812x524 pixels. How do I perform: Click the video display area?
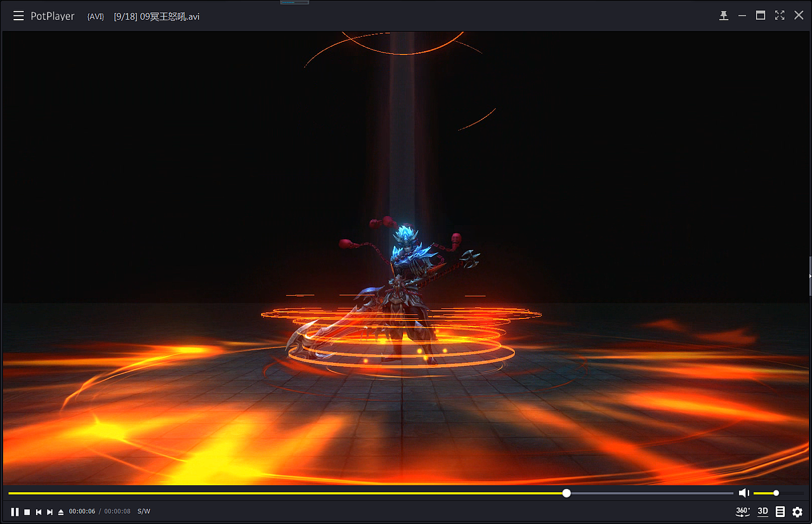coord(406,258)
